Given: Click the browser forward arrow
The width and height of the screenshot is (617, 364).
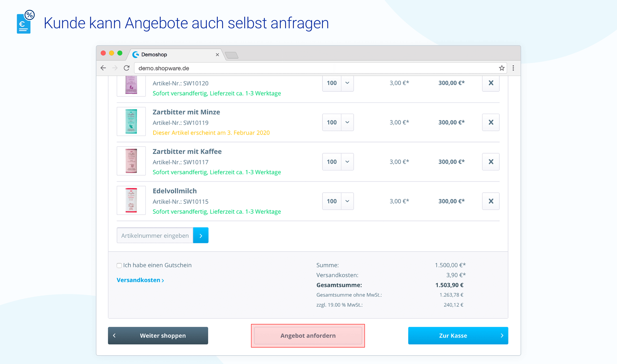Looking at the screenshot, I should click(x=115, y=68).
